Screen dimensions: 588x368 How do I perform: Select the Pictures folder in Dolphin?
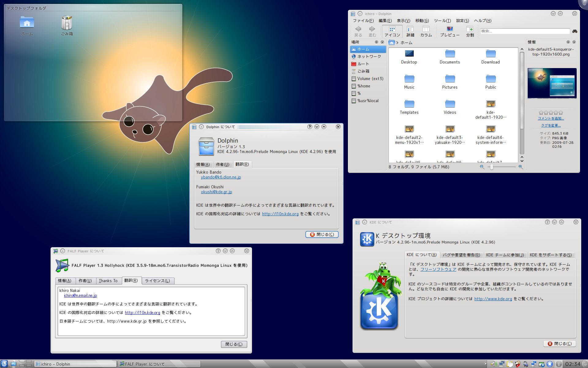pyautogui.click(x=450, y=82)
